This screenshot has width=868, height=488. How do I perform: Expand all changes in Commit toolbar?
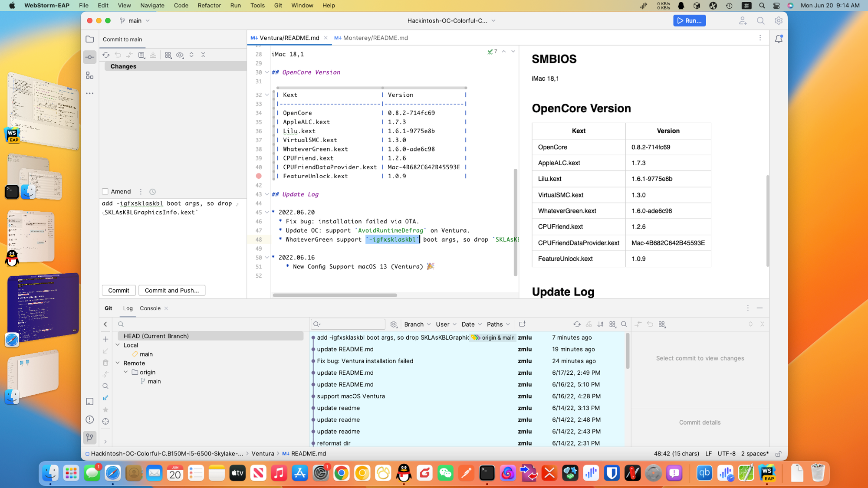[x=191, y=55]
